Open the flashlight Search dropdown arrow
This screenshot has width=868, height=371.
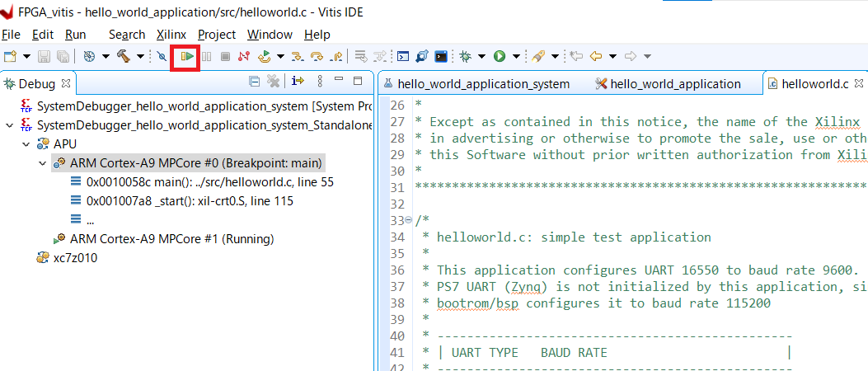(554, 57)
